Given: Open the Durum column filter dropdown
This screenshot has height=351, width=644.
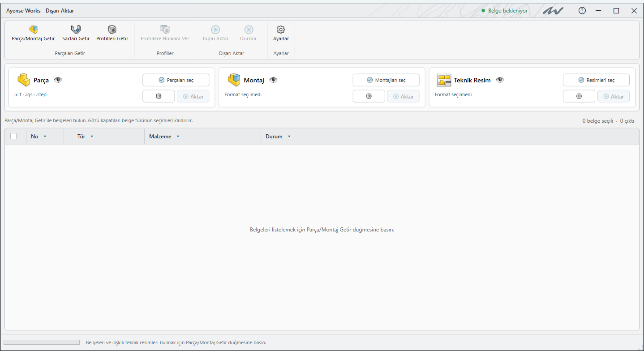Looking at the screenshot, I should coord(289,137).
